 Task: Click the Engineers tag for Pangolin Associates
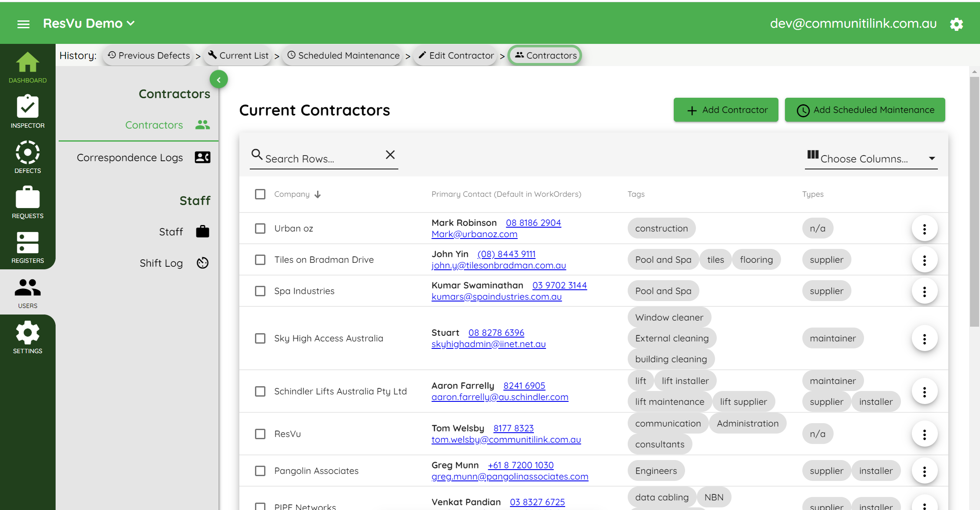pyautogui.click(x=656, y=471)
